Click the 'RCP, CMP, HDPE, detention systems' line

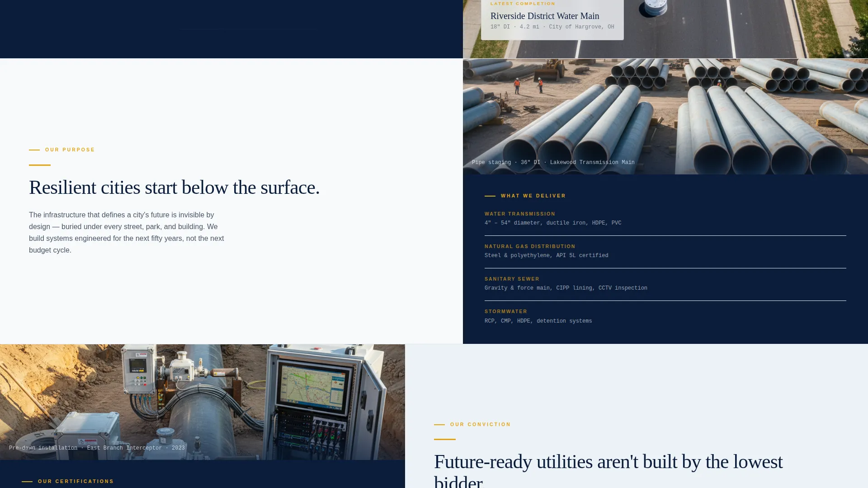538,321
